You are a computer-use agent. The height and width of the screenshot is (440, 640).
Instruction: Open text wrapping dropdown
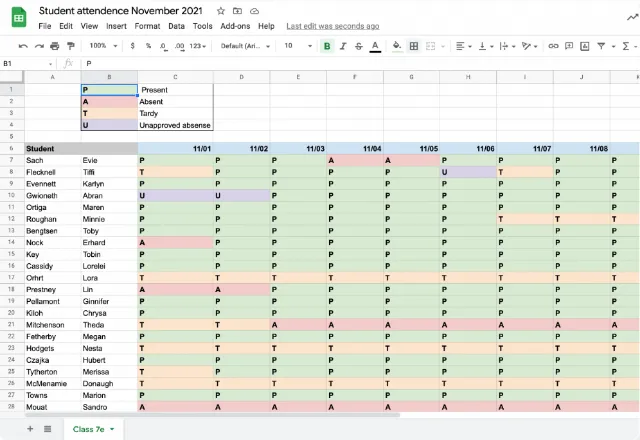[x=507, y=46]
